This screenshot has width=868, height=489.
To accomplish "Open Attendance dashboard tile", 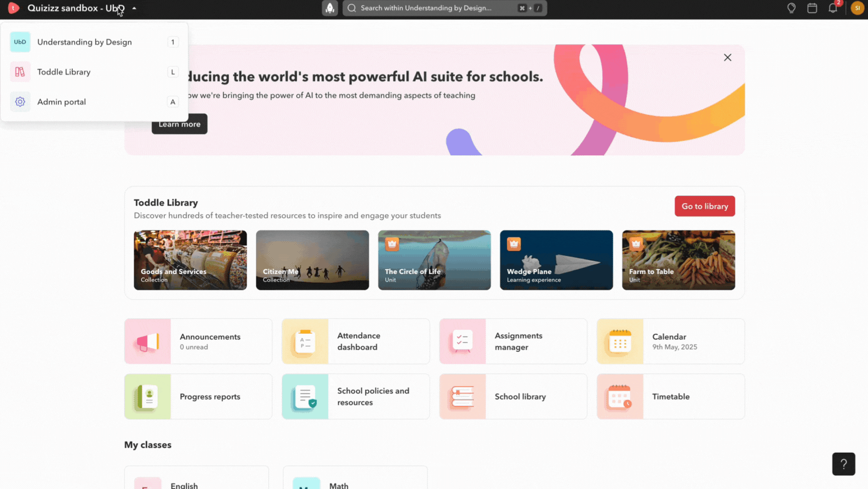I will click(x=356, y=341).
